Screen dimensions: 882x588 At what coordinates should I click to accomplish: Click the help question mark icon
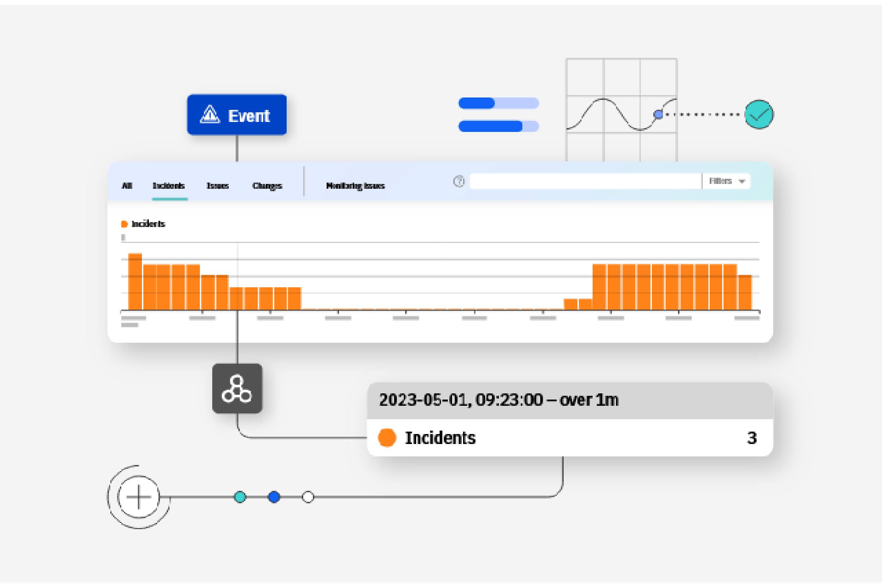click(x=459, y=182)
